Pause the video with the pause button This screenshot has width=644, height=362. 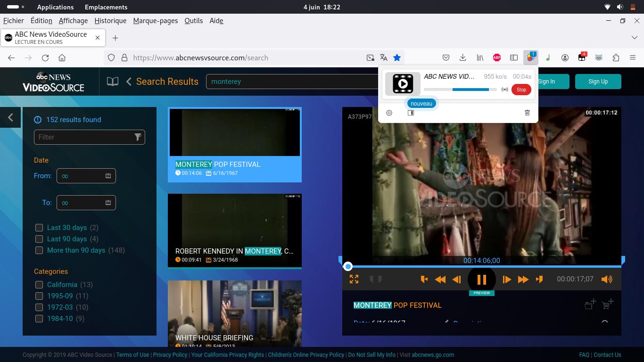tap(481, 280)
